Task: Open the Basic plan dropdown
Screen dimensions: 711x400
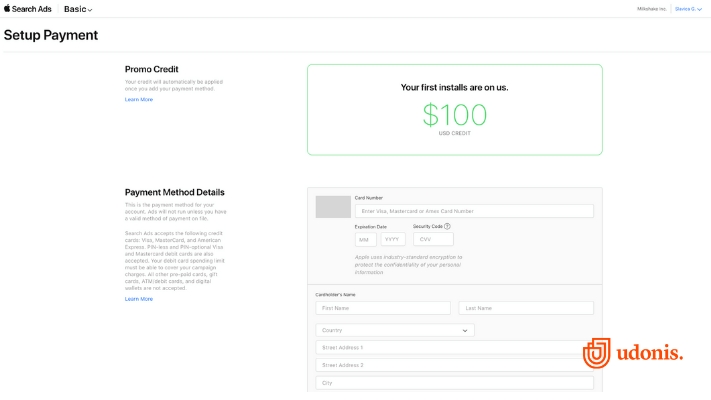Action: (x=78, y=9)
